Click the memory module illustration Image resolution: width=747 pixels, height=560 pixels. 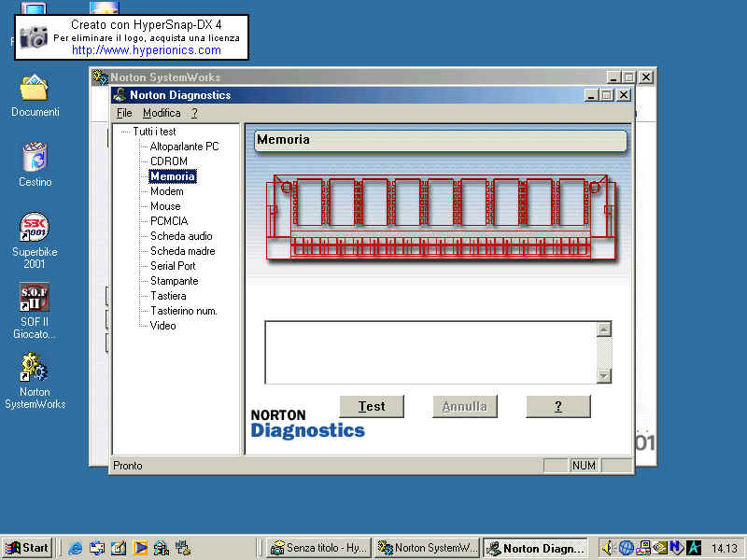coord(441,217)
